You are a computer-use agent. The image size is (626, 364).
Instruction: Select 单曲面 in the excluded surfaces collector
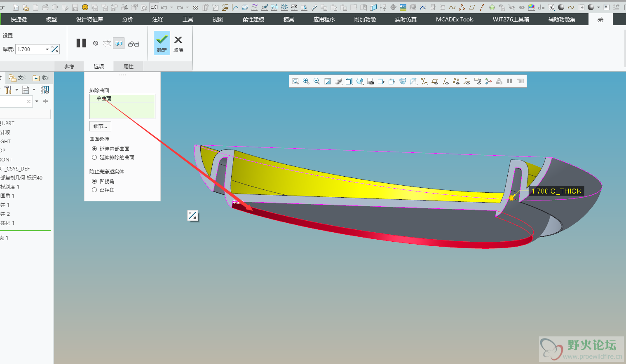[x=104, y=98]
